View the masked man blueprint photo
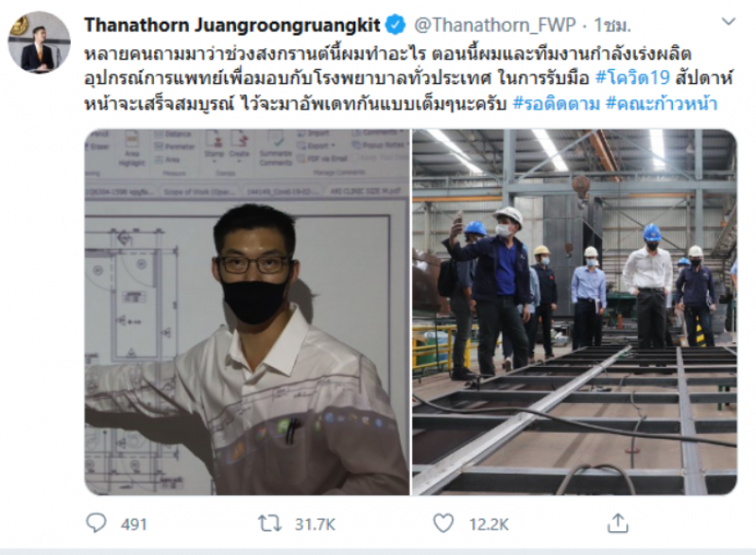 point(247,312)
